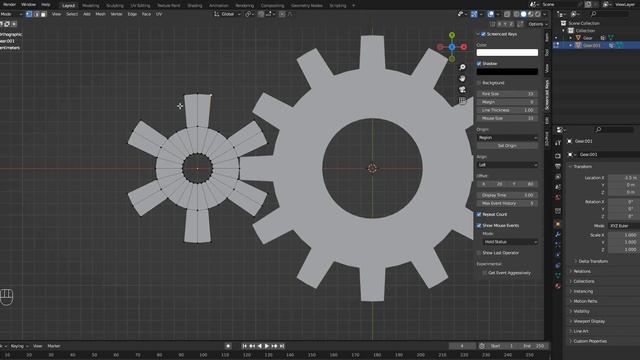The image size is (640, 360).
Task: Collapse the Transform panel
Action: [582, 167]
